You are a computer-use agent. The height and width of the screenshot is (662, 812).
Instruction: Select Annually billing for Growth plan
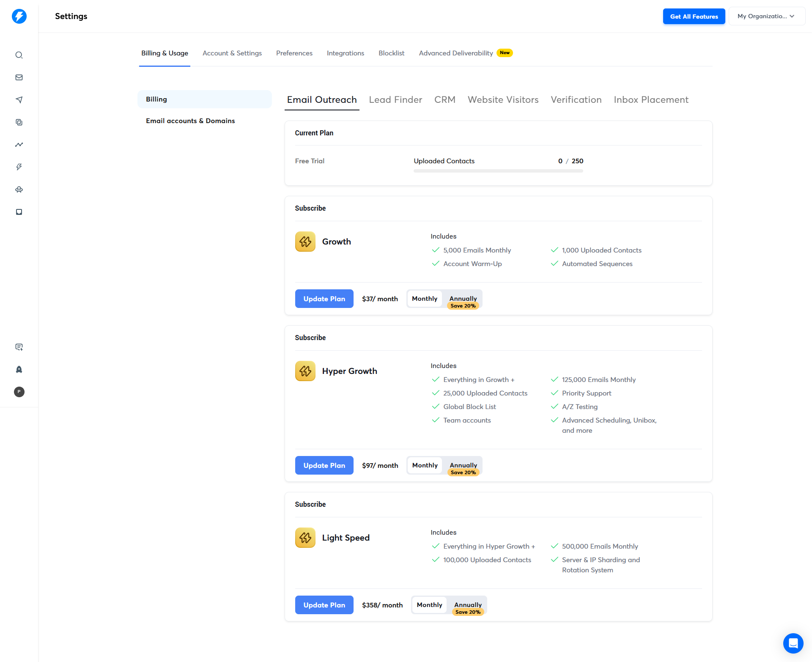pos(463,299)
